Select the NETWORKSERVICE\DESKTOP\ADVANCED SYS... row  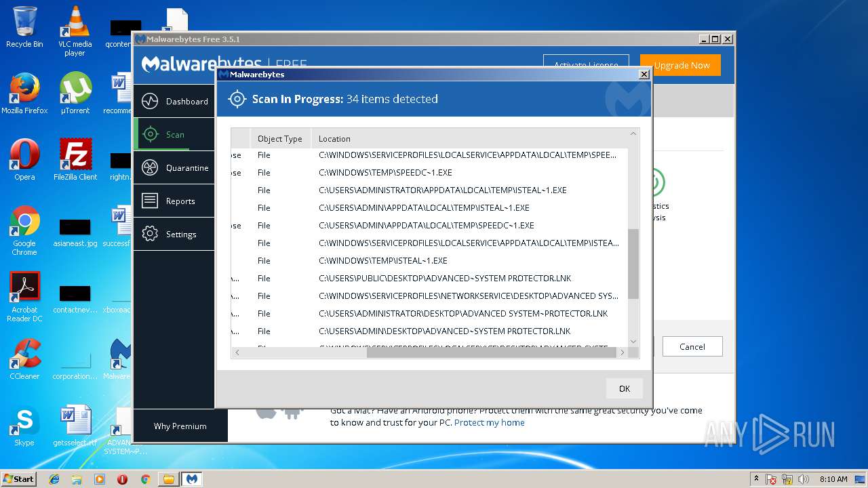[x=429, y=296]
